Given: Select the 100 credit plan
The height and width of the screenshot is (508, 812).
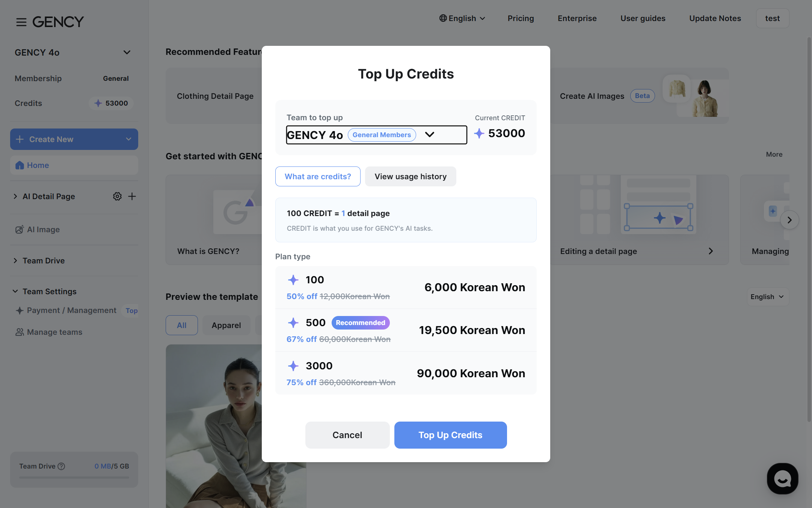Looking at the screenshot, I should pos(406,287).
